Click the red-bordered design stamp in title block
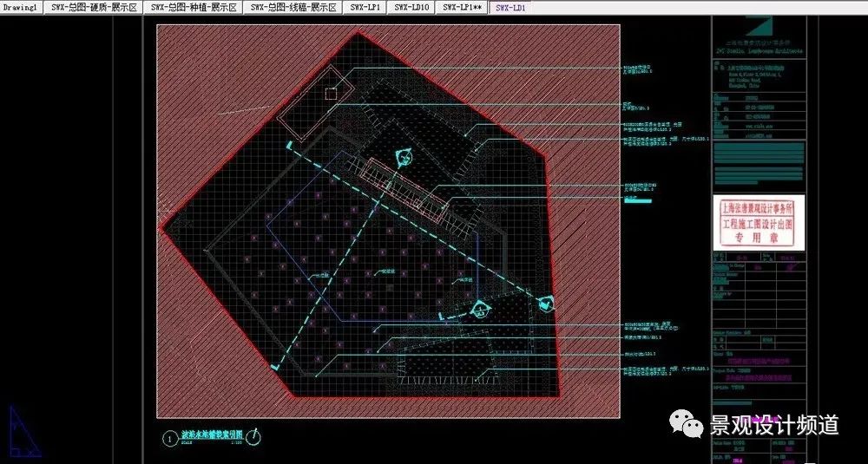The width and height of the screenshot is (868, 464). tap(759, 223)
